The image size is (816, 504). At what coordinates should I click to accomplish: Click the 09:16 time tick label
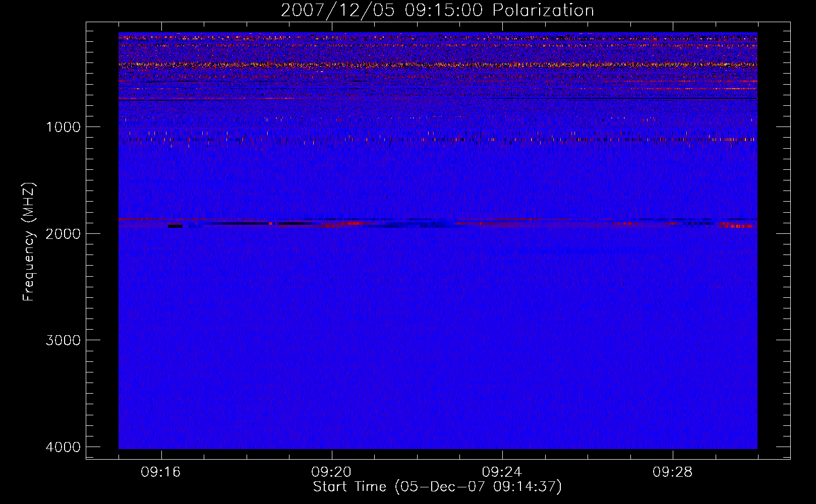(161, 472)
